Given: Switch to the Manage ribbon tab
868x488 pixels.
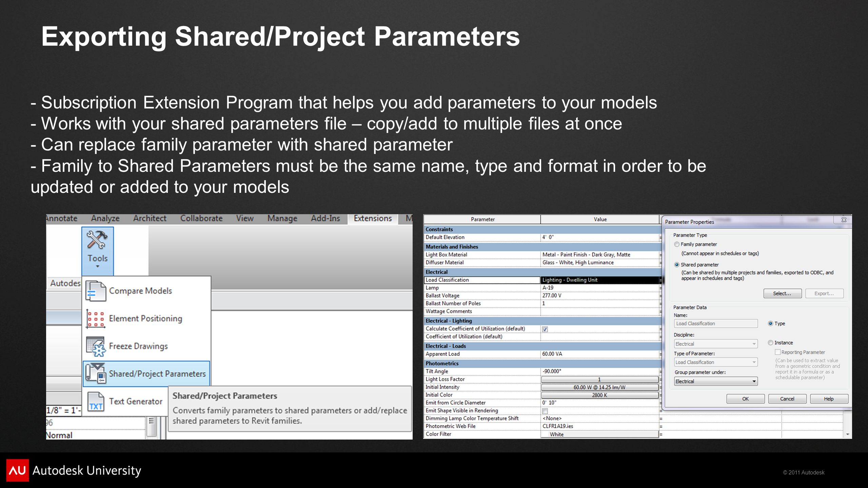Looking at the screenshot, I should pos(282,219).
